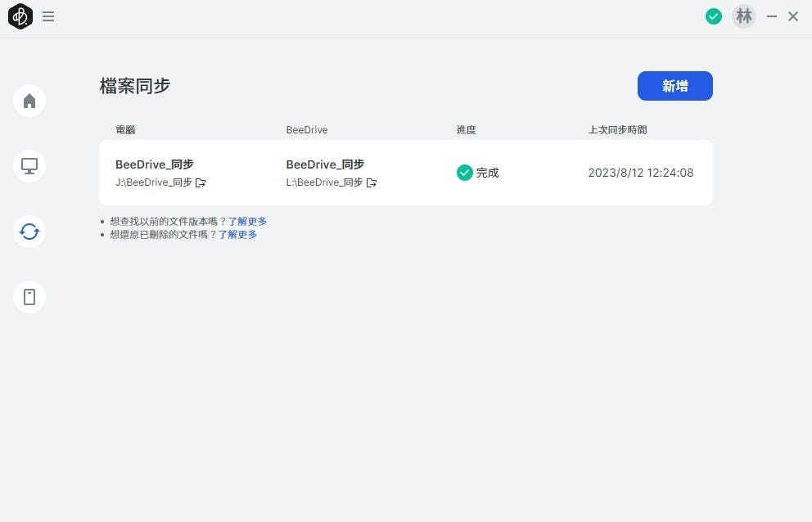Viewport: 812px width, 522px height.
Task: Open the mobile device sidebar icon
Action: coord(29,297)
